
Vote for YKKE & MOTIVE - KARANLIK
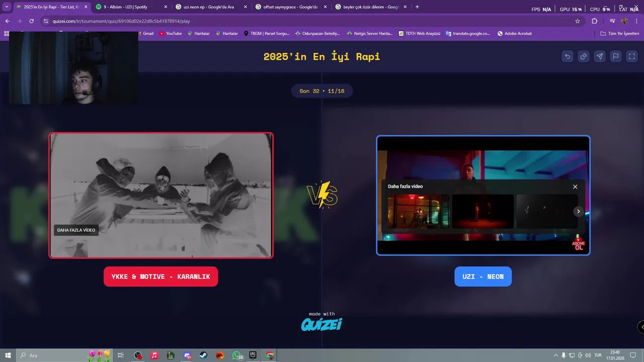tap(161, 277)
